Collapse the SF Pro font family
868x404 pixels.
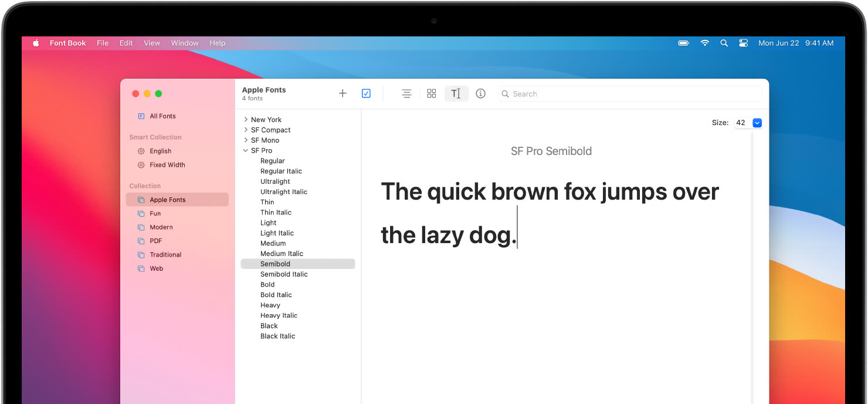click(246, 151)
